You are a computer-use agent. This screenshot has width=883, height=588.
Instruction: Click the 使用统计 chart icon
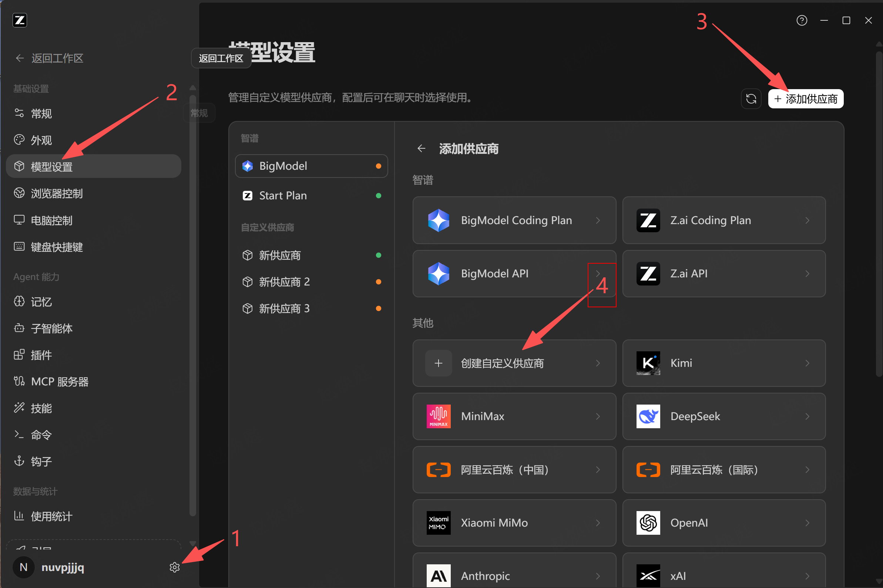coord(19,516)
